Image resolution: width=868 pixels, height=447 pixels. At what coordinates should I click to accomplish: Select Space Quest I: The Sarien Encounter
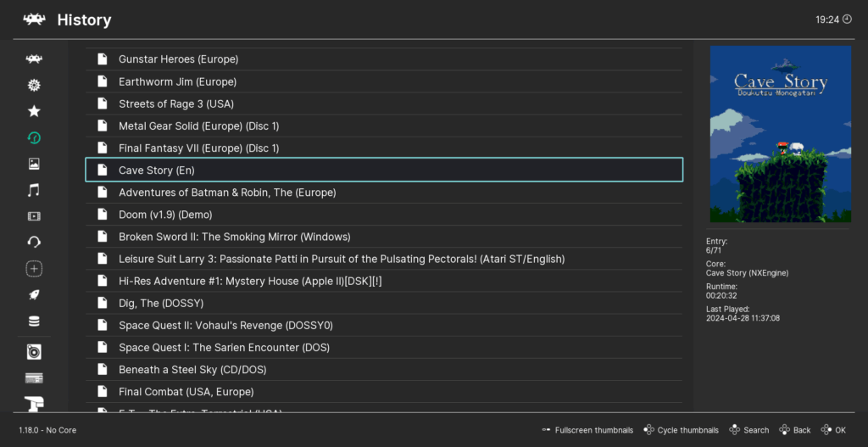point(384,347)
